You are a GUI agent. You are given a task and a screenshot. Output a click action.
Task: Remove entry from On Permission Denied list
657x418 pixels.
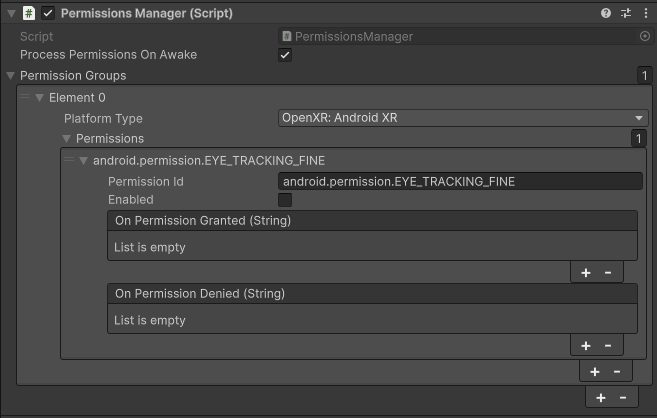(x=608, y=345)
